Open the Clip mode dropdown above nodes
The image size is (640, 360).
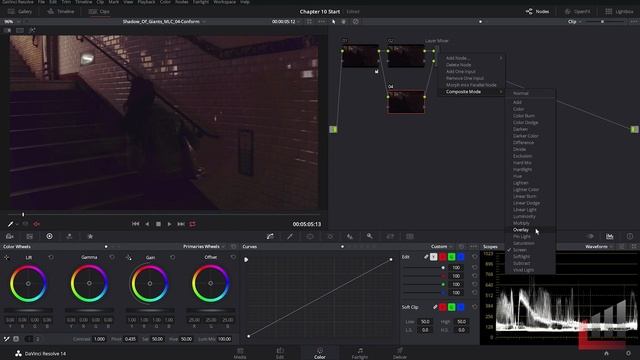click(574, 22)
